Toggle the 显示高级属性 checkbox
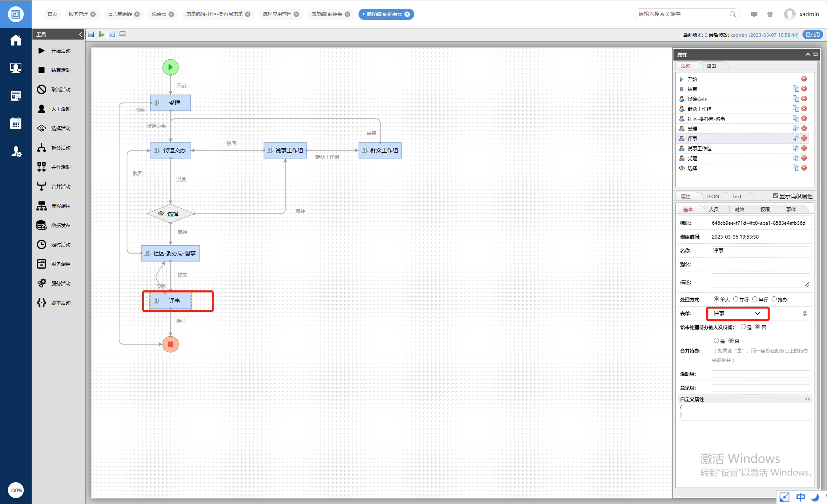 776,196
